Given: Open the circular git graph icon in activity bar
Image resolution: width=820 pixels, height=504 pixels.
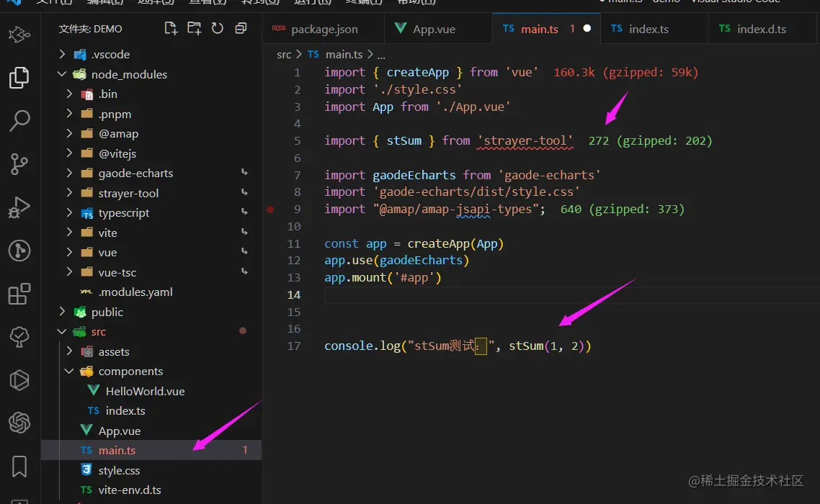Looking at the screenshot, I should coord(19,251).
